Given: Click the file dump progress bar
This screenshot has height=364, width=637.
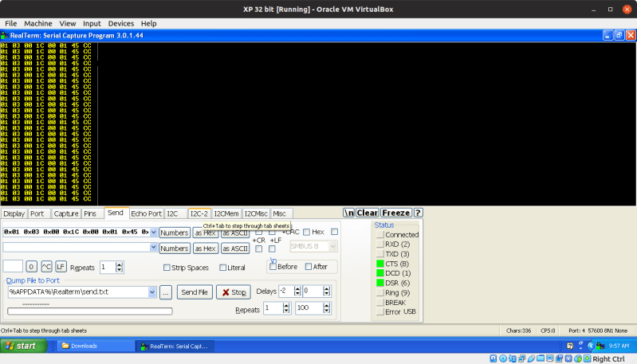Looking at the screenshot, I should coord(90,311).
